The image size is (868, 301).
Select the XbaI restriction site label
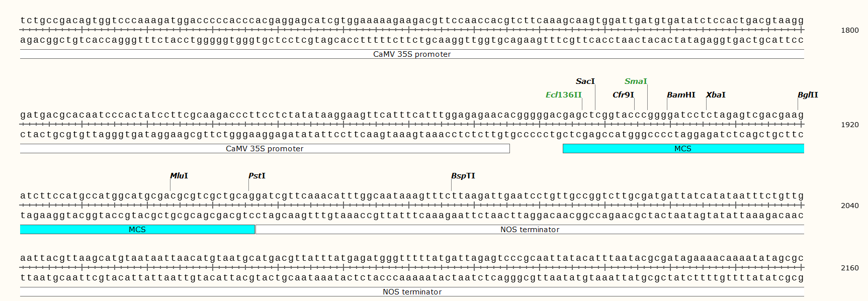[x=716, y=95]
